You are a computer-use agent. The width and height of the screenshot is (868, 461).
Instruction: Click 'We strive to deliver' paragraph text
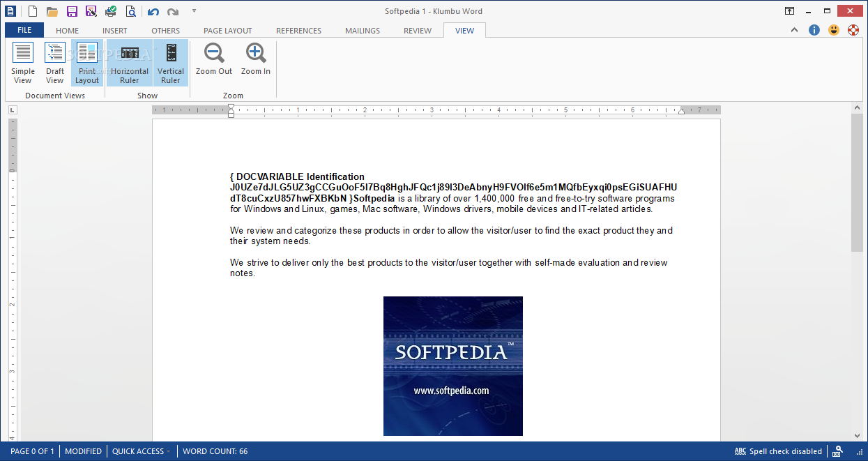click(449, 268)
